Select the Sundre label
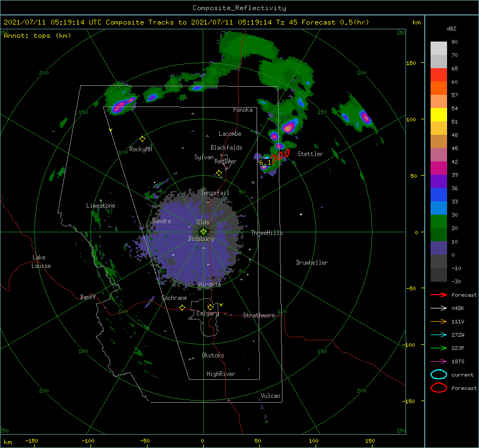The height and width of the screenshot is (448, 479). click(161, 221)
